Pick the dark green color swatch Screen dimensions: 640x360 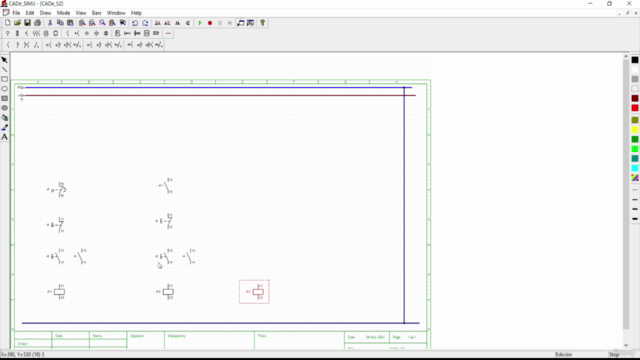pos(635,140)
